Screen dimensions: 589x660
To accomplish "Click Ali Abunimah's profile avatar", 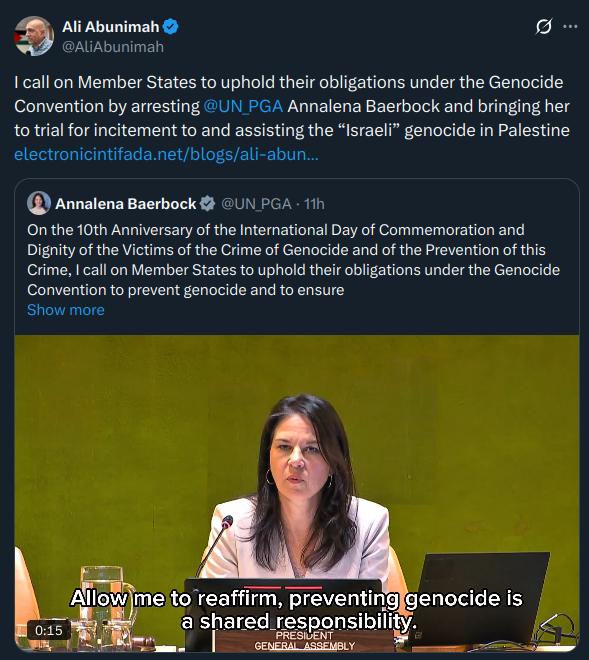I will [34, 36].
